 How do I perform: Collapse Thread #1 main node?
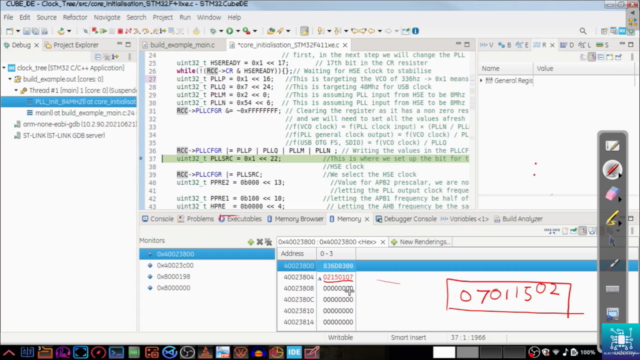16,90
